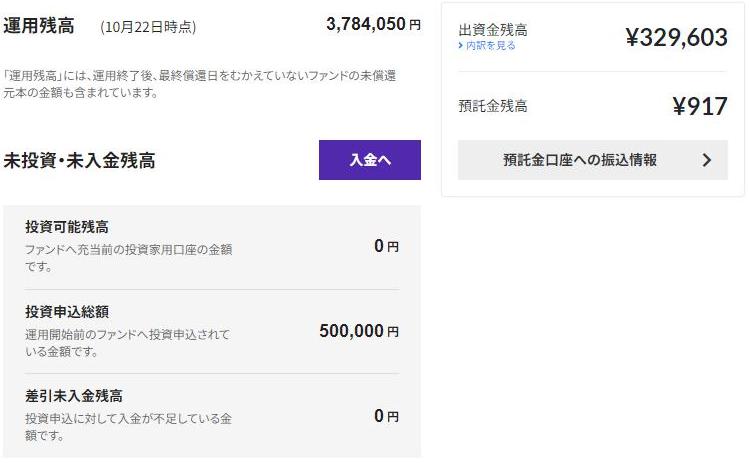The height and width of the screenshot is (463, 749).
Task: Click the 10月22日時点 date label
Action: click(148, 27)
